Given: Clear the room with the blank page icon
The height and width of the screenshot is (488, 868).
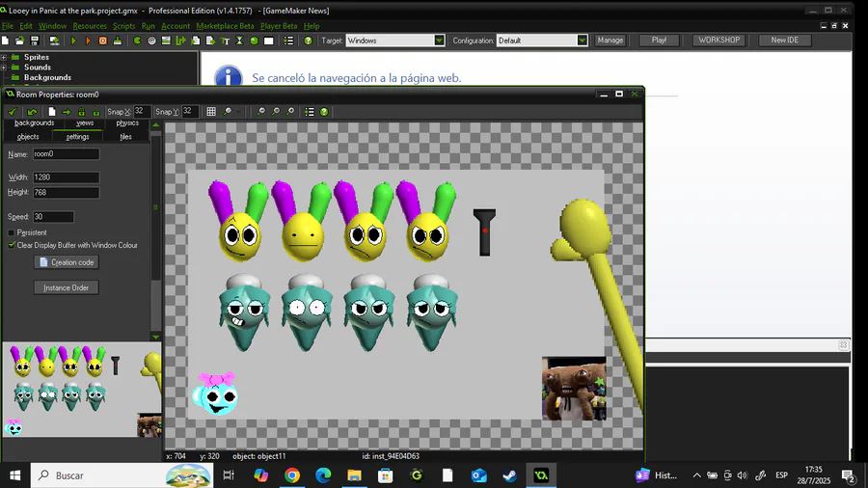Looking at the screenshot, I should pyautogui.click(x=51, y=112).
